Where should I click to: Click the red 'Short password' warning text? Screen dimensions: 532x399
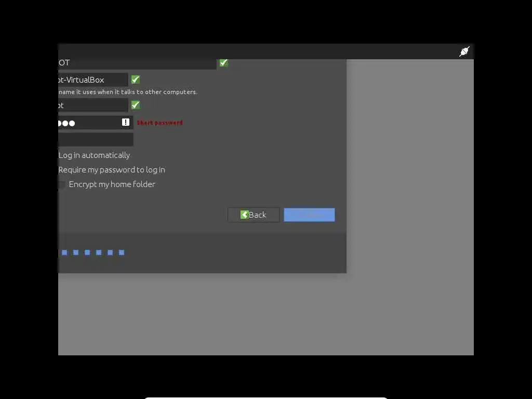[x=160, y=123]
